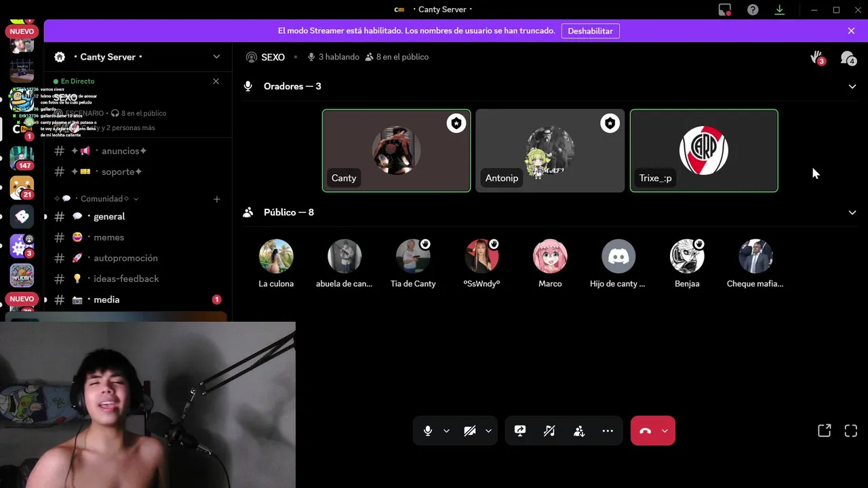Pop out the call window
The image size is (868, 488).
pos(824,431)
